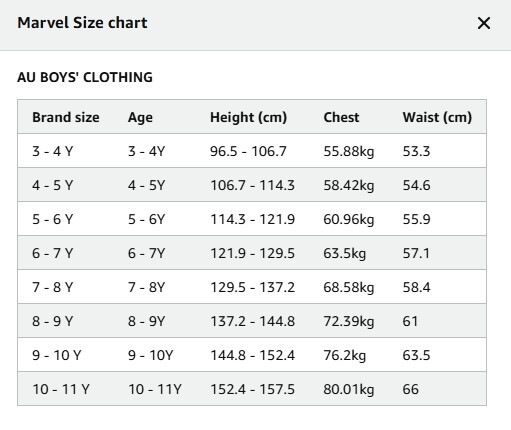511x430 pixels.
Task: Click the 8 - 9Y age cell
Action: tap(147, 321)
